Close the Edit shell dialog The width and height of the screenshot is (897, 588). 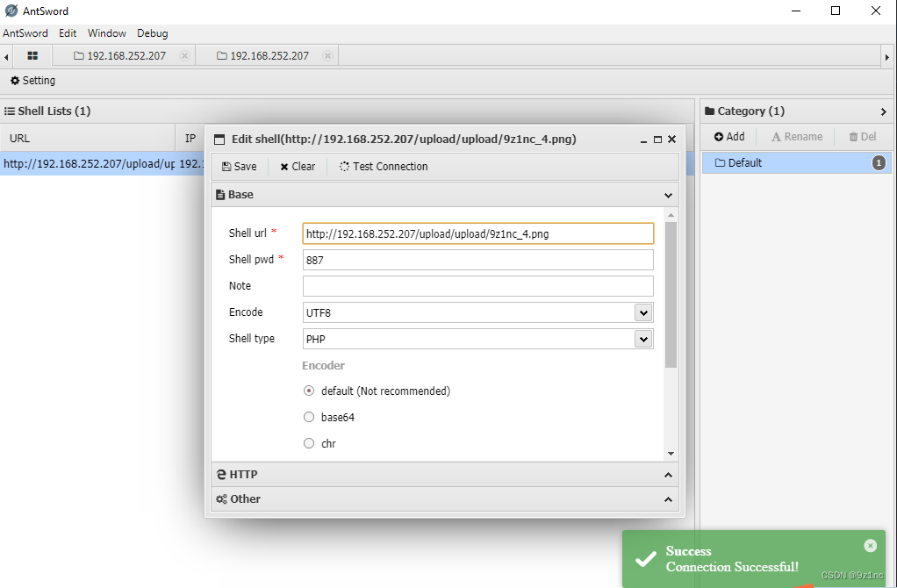click(672, 139)
